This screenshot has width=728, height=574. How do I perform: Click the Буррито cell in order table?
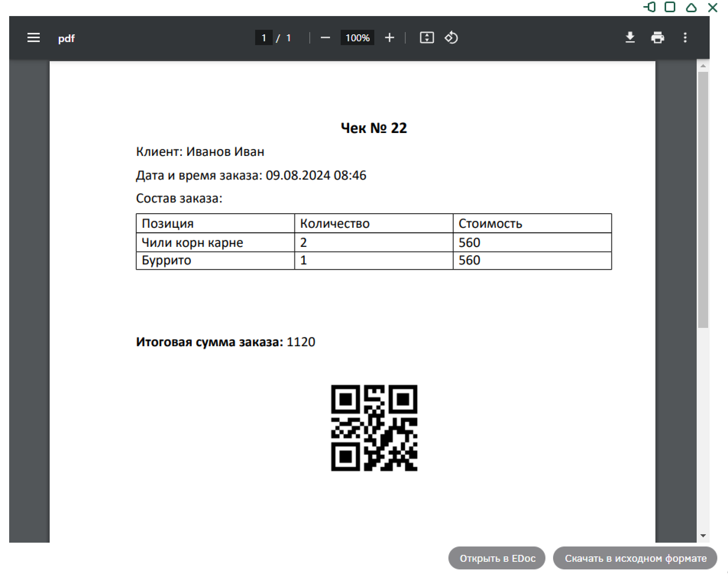point(167,260)
